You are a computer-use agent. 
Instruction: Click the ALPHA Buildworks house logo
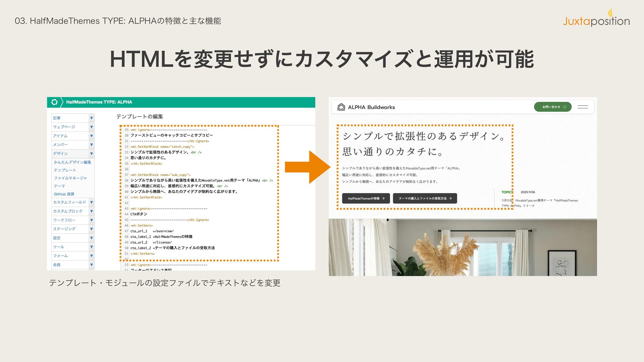point(341,107)
